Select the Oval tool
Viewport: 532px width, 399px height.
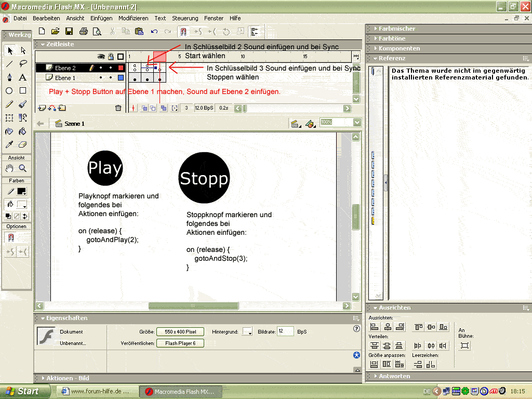(9, 91)
